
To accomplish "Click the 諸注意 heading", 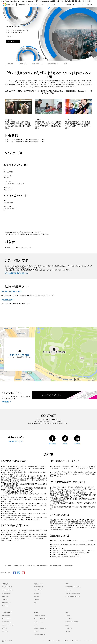I will pyautogui.click(x=49, y=454).
